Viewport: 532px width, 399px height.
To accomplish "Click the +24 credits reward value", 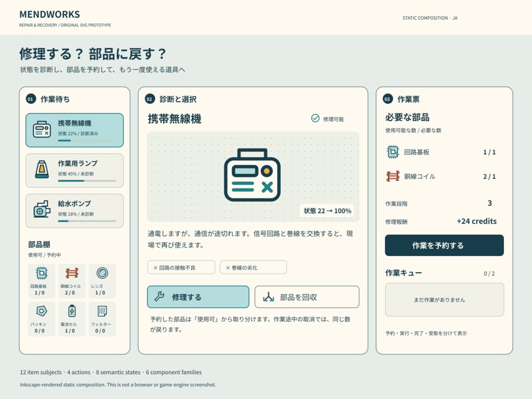I will point(476,221).
